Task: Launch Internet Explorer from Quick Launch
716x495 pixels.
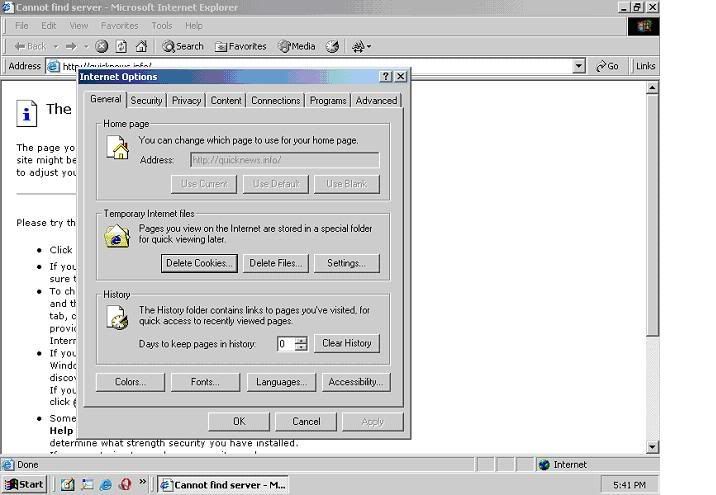Action: point(106,484)
